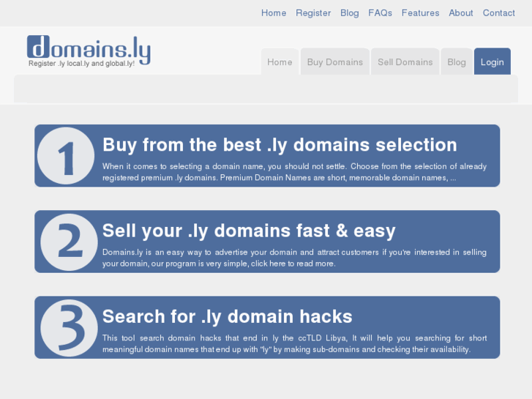Open the FAQs page
532x399 pixels.
(x=380, y=13)
